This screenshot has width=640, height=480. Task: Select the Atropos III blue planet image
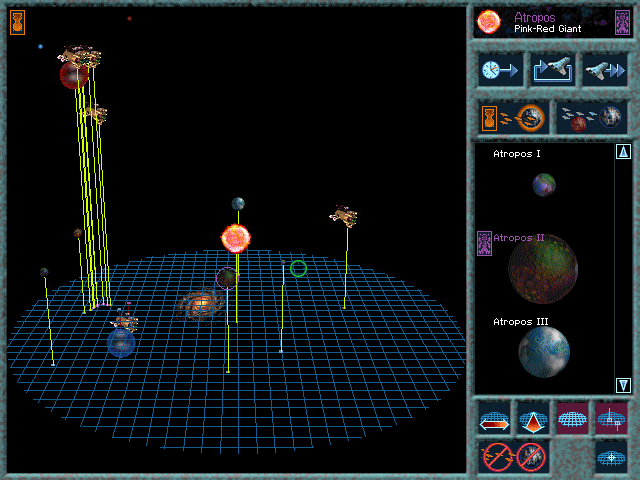(x=544, y=352)
